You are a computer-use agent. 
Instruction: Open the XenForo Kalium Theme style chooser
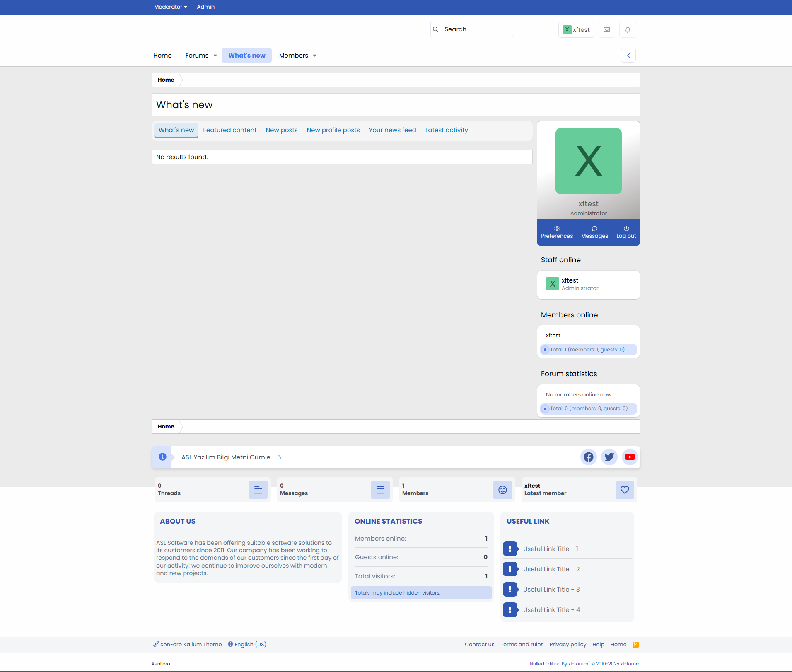point(188,645)
